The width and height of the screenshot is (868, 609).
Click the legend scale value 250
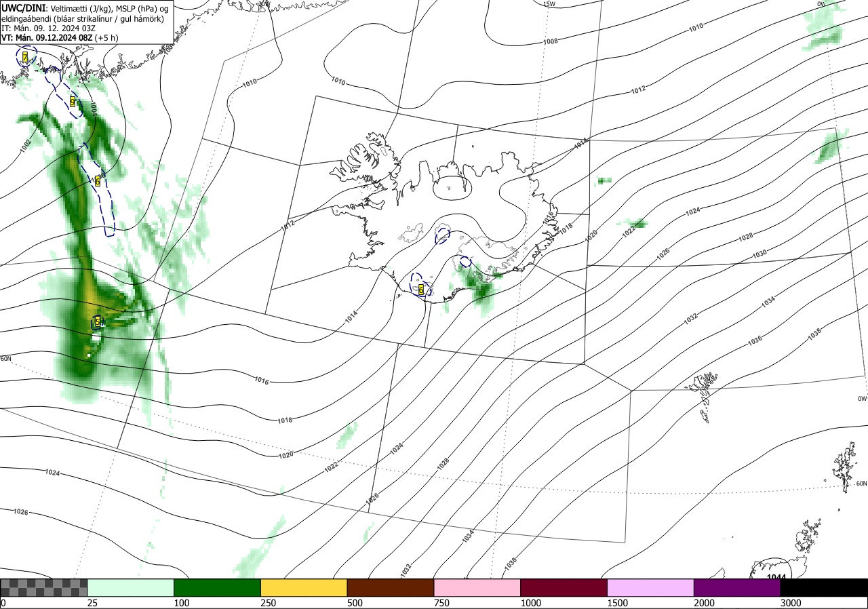click(269, 603)
